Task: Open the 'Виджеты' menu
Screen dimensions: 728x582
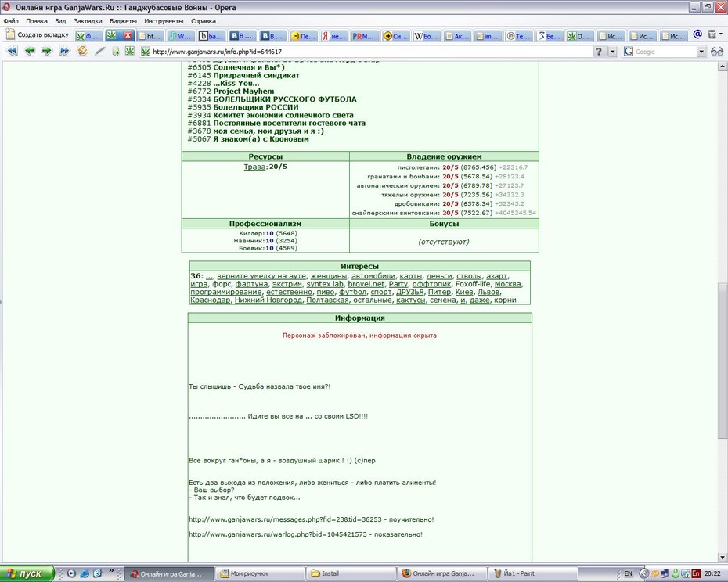Action: 123,21
